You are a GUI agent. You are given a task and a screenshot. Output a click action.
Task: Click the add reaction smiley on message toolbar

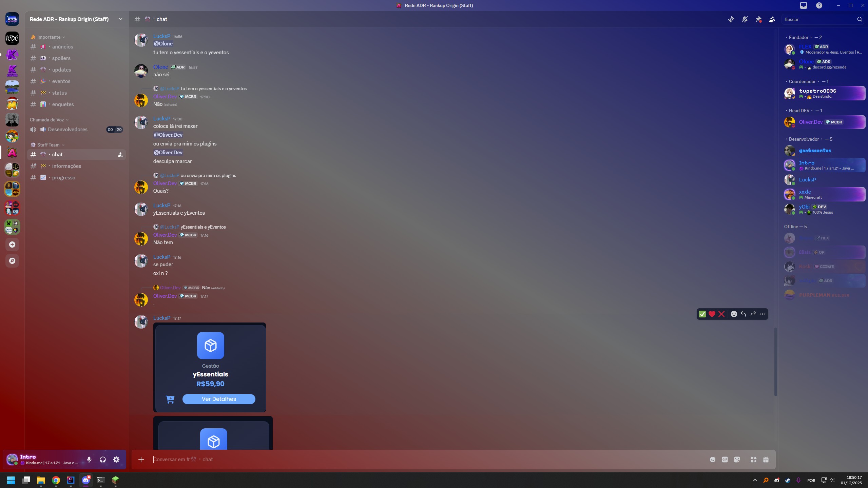[734, 314]
